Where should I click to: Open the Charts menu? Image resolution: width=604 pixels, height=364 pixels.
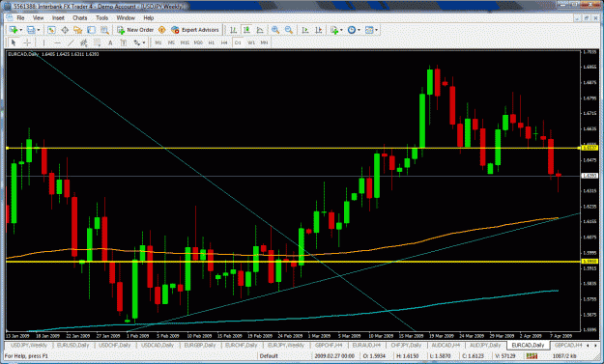pyautogui.click(x=80, y=17)
